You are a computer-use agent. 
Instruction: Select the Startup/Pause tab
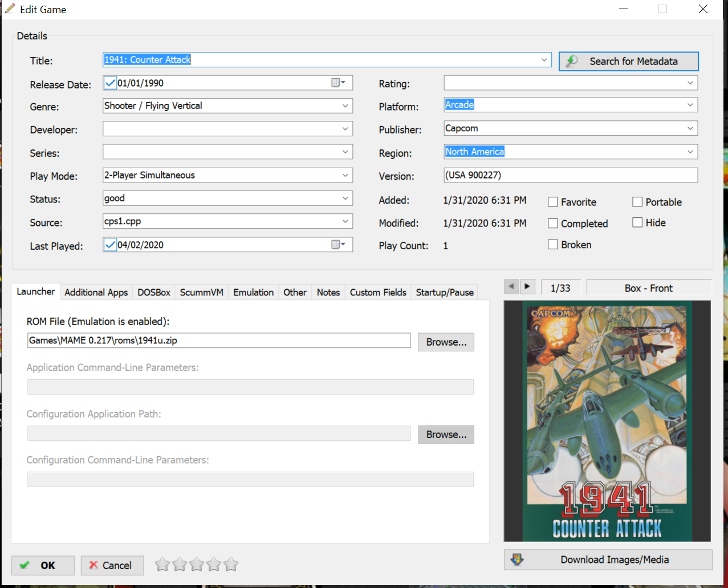pyautogui.click(x=445, y=293)
